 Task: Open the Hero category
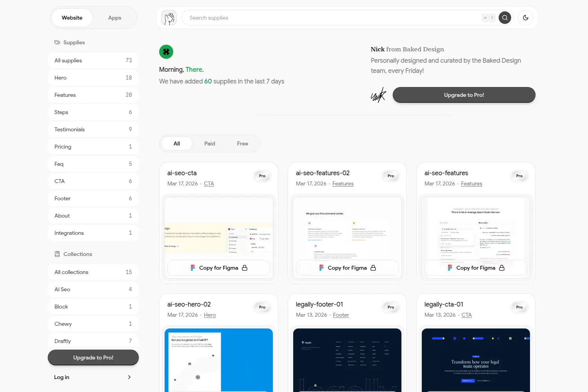[x=93, y=78]
